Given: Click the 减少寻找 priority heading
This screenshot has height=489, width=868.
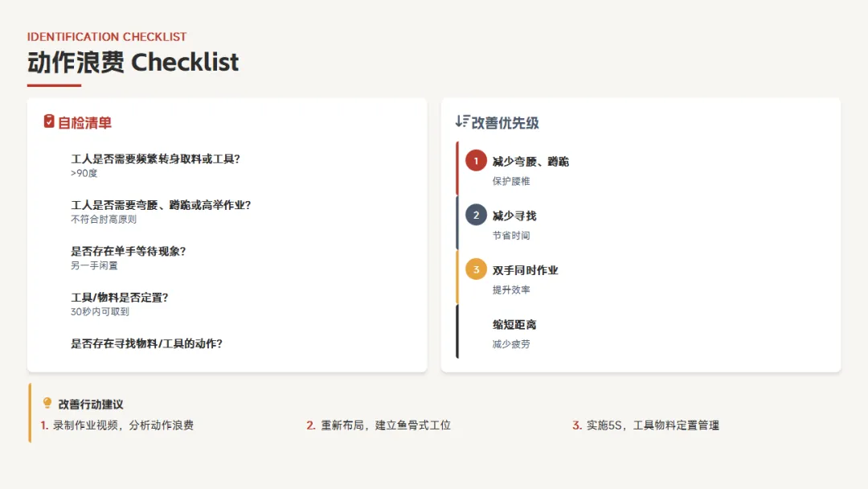Looking at the screenshot, I should (514, 216).
